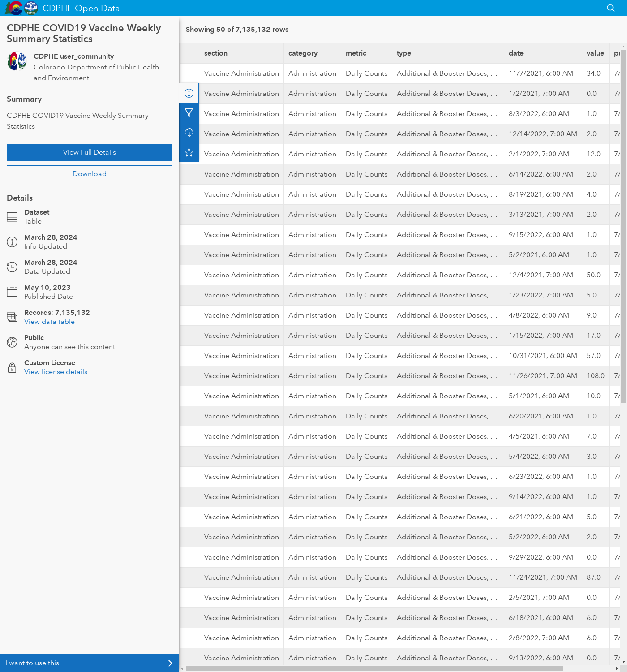The height and width of the screenshot is (672, 627).
Task: Click the search magnifier icon in header
Action: [610, 8]
